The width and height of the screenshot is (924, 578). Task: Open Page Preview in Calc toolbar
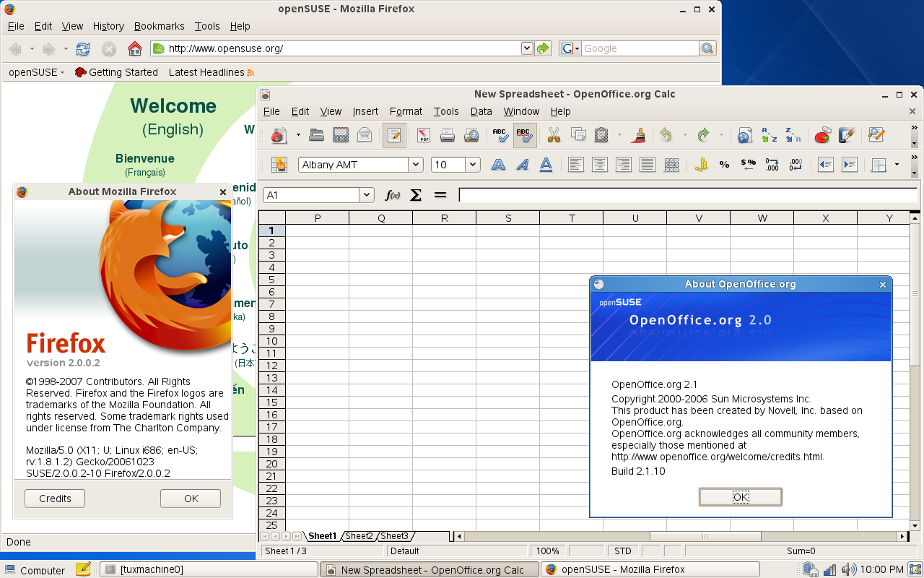tap(471, 135)
